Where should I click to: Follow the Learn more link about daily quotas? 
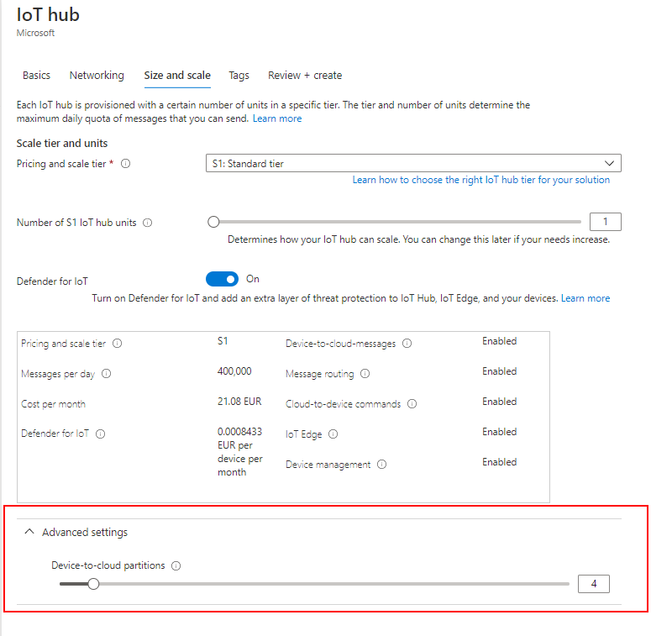(277, 118)
